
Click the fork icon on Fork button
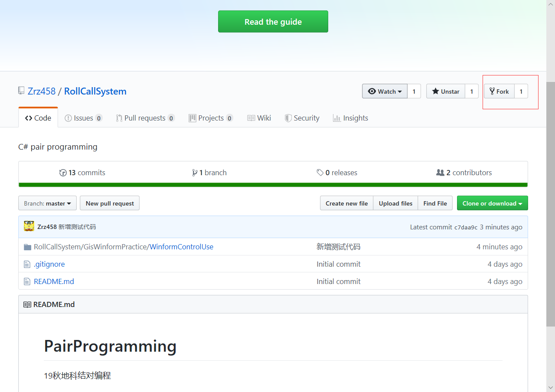(x=492, y=91)
